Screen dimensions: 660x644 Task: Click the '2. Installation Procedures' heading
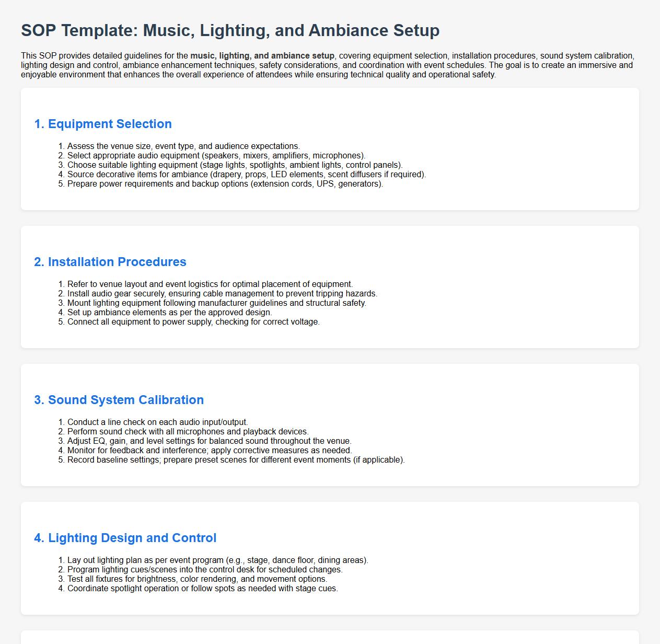click(x=110, y=262)
